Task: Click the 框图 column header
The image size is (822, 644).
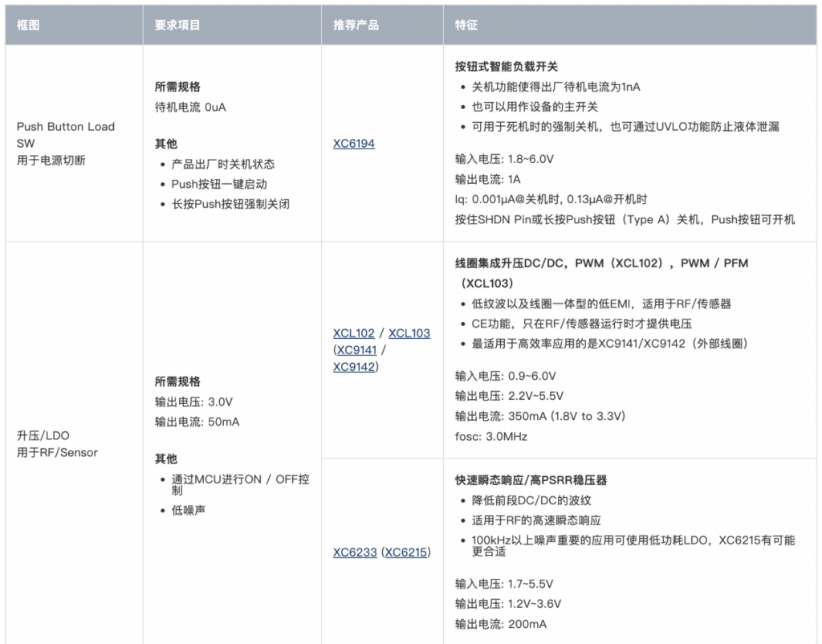Action: tap(28, 25)
